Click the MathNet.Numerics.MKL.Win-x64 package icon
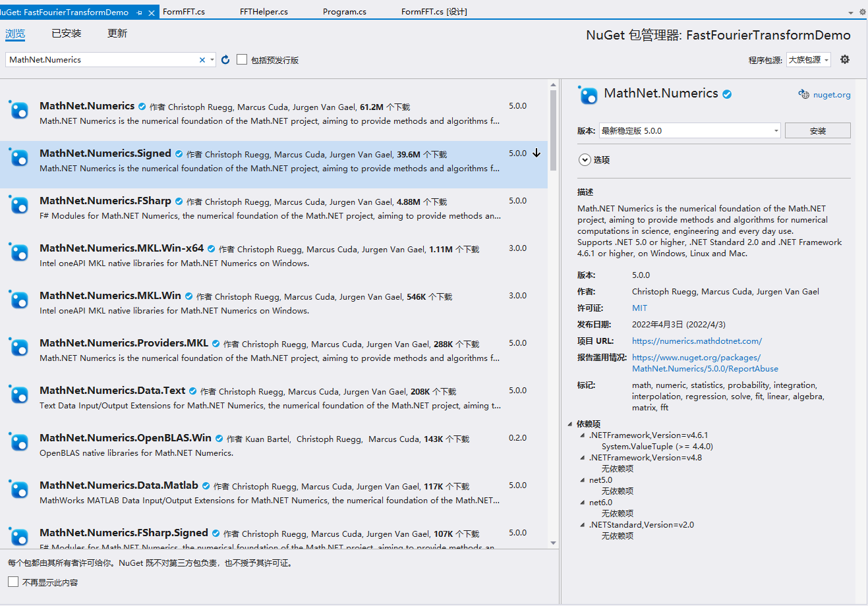This screenshot has height=606, width=868. 19,252
